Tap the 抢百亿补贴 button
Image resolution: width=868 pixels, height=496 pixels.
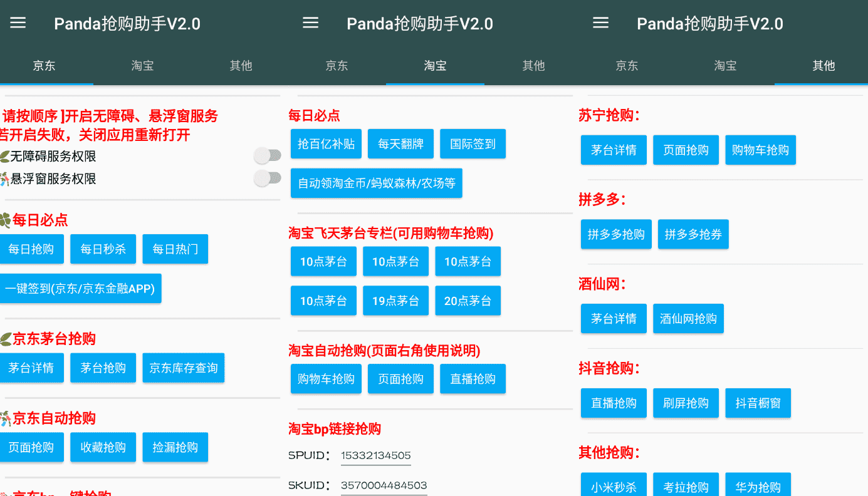tap(326, 144)
